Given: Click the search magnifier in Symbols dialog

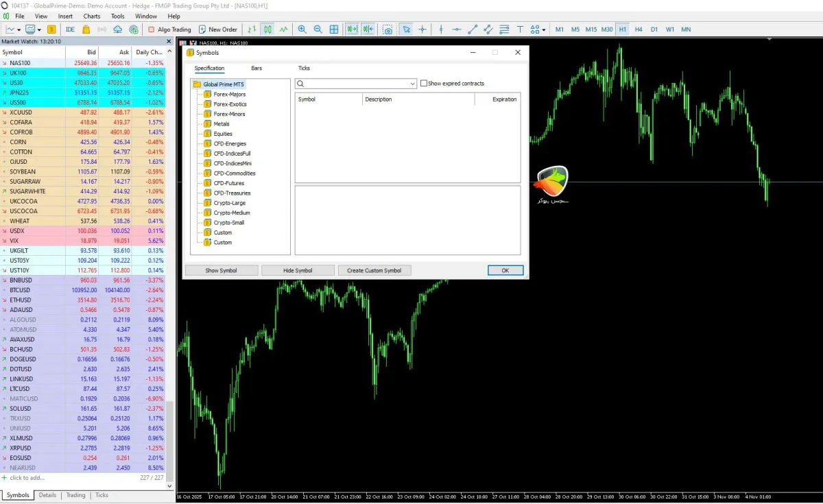Looking at the screenshot, I should [x=301, y=84].
